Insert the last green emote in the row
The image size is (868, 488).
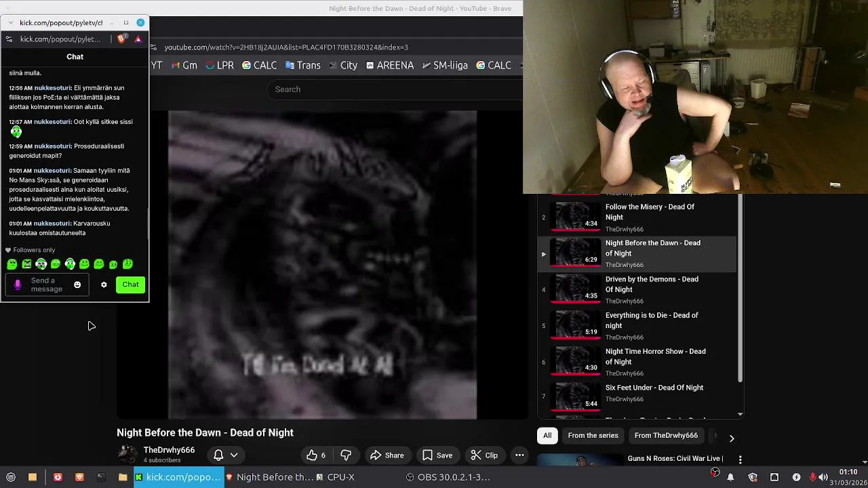(x=127, y=264)
